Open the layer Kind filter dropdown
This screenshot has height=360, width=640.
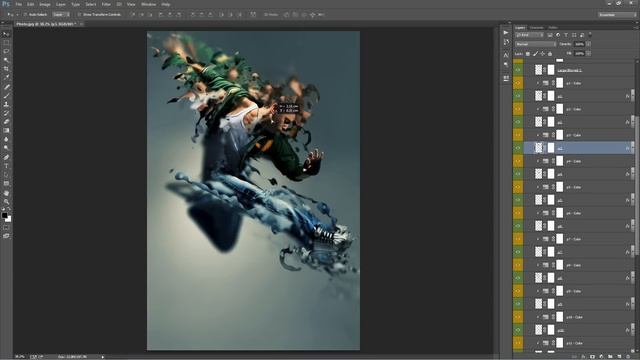[x=529, y=35]
